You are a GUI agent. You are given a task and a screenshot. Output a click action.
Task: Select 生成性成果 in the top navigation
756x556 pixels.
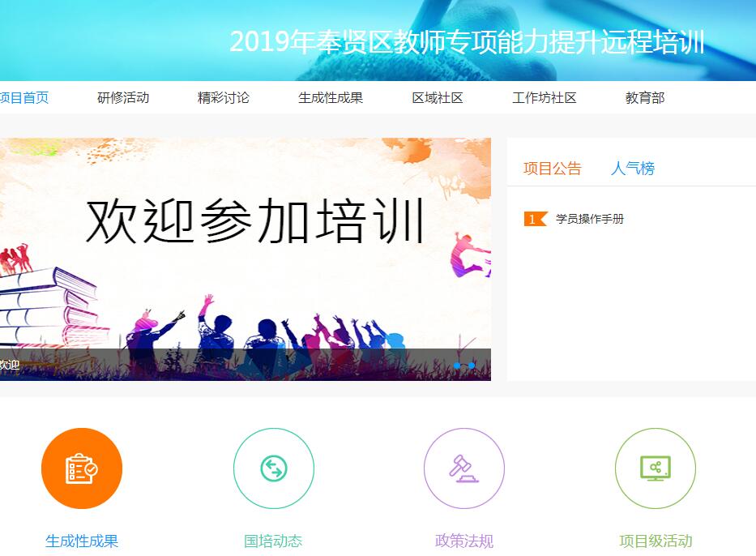[x=331, y=98]
